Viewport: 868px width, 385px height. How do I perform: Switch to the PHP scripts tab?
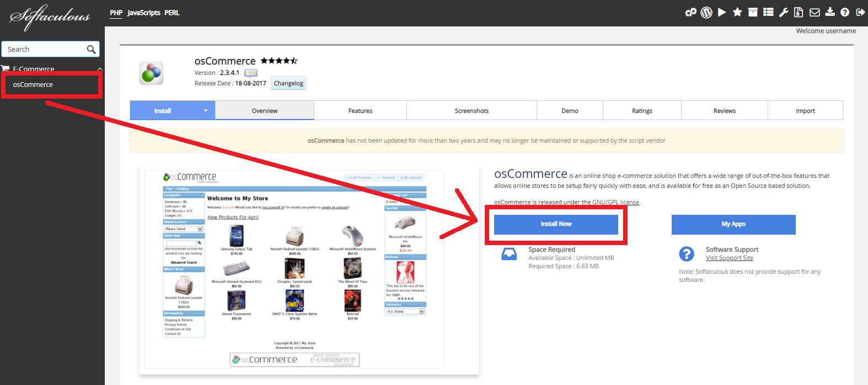point(116,13)
